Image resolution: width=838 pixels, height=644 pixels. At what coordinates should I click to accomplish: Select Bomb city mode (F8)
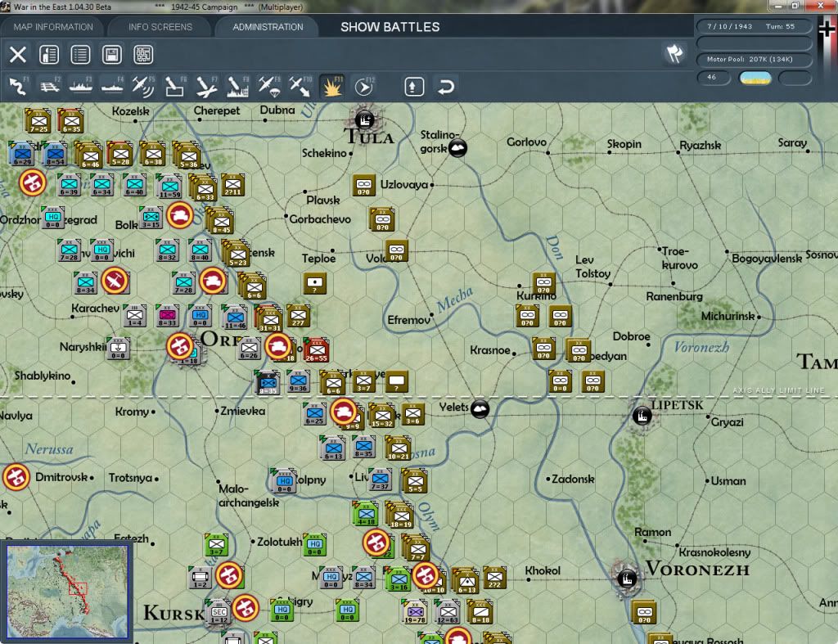tap(237, 87)
